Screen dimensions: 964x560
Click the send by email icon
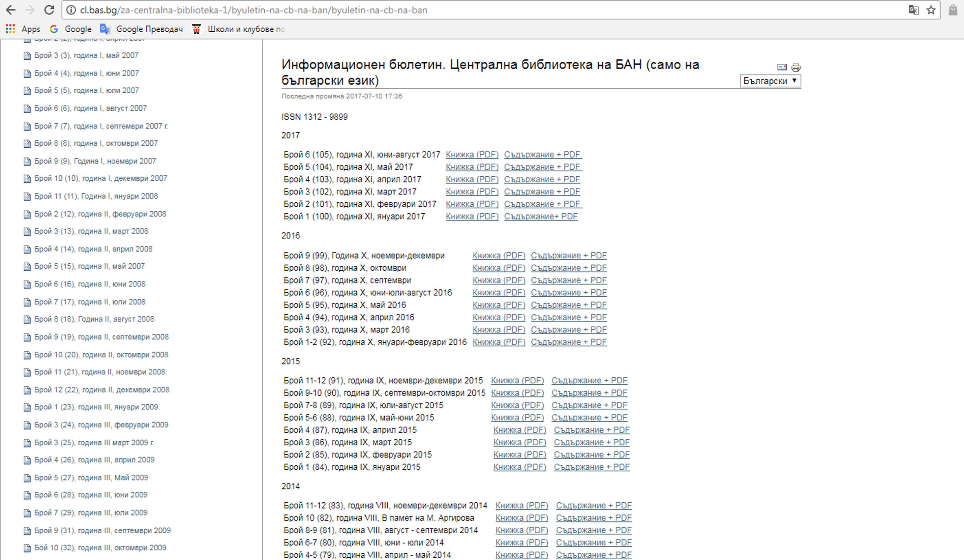pyautogui.click(x=782, y=67)
